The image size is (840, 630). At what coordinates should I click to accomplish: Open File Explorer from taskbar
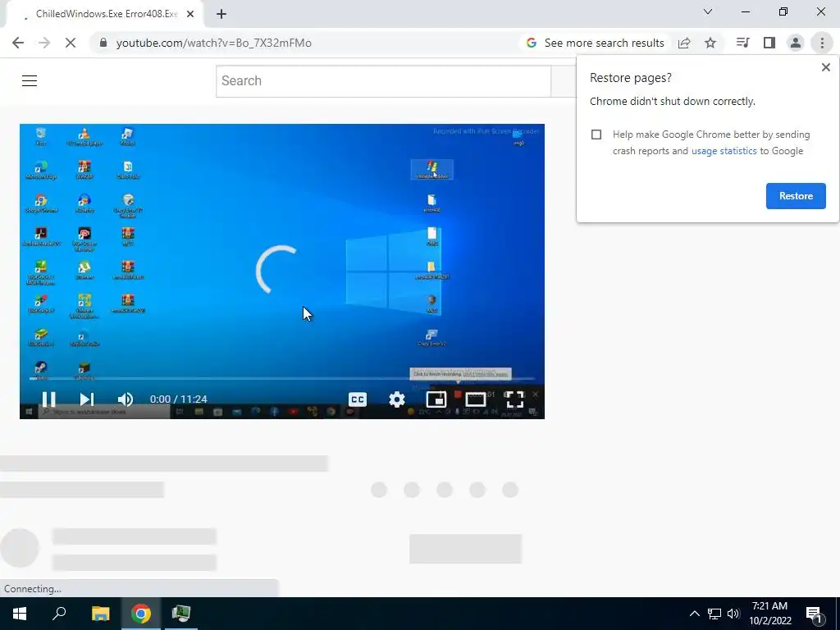(x=100, y=614)
